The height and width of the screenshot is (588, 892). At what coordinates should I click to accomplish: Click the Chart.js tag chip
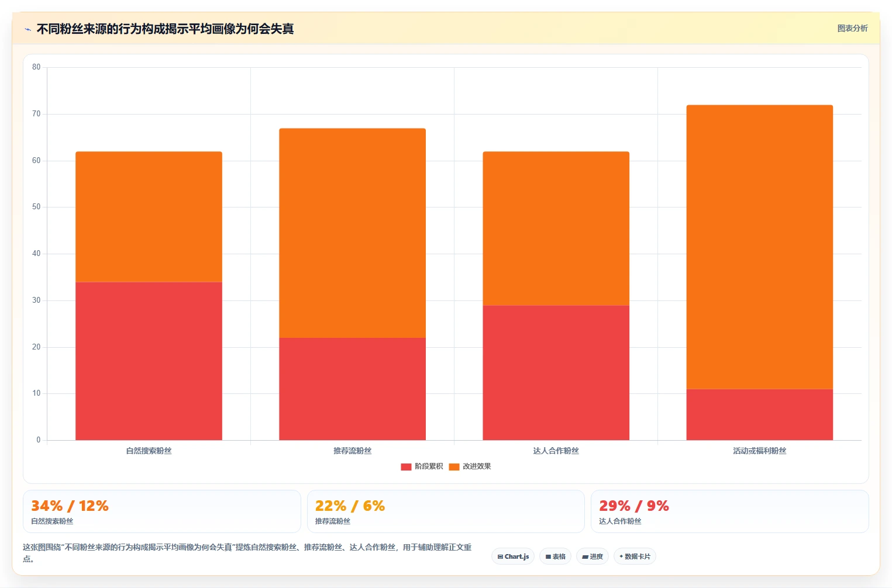pyautogui.click(x=513, y=556)
